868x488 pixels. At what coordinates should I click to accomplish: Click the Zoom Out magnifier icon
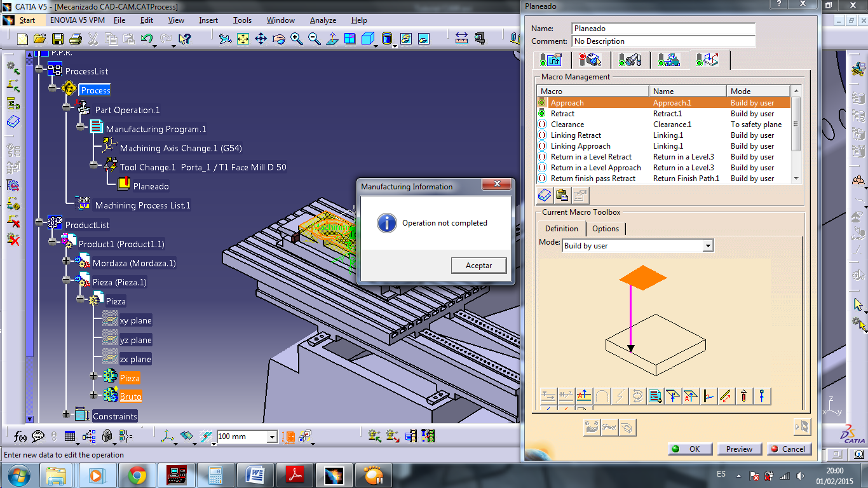click(x=314, y=39)
